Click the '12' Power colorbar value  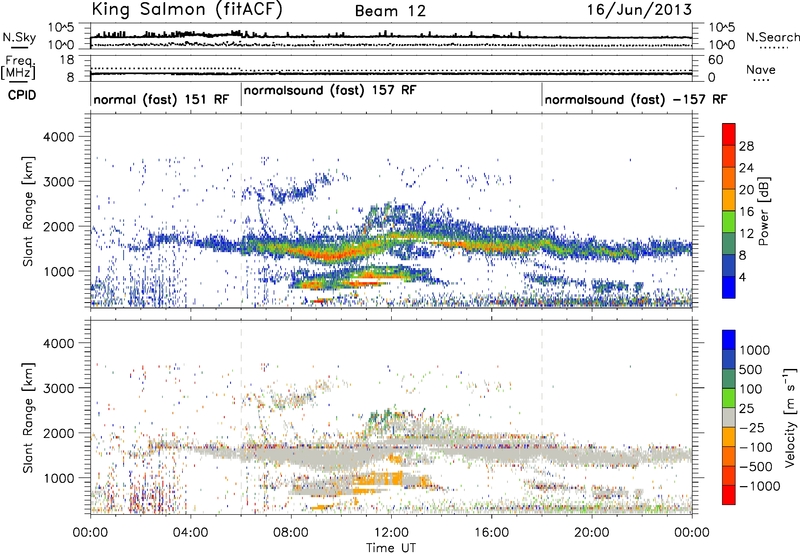coord(746,234)
